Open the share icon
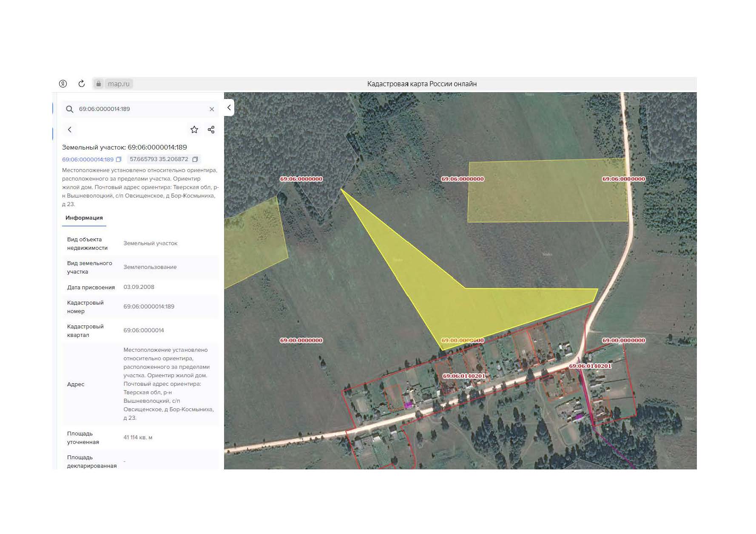 pyautogui.click(x=211, y=130)
